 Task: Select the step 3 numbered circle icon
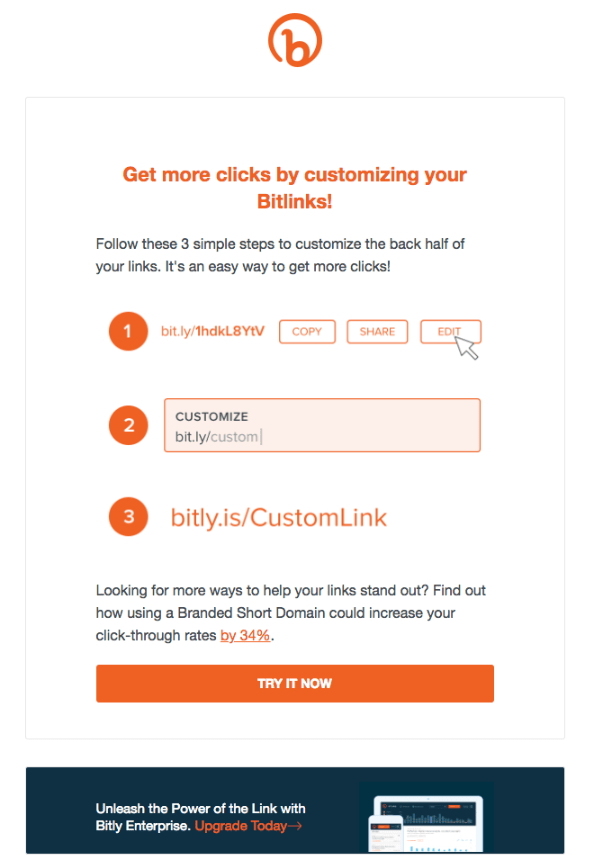click(128, 517)
